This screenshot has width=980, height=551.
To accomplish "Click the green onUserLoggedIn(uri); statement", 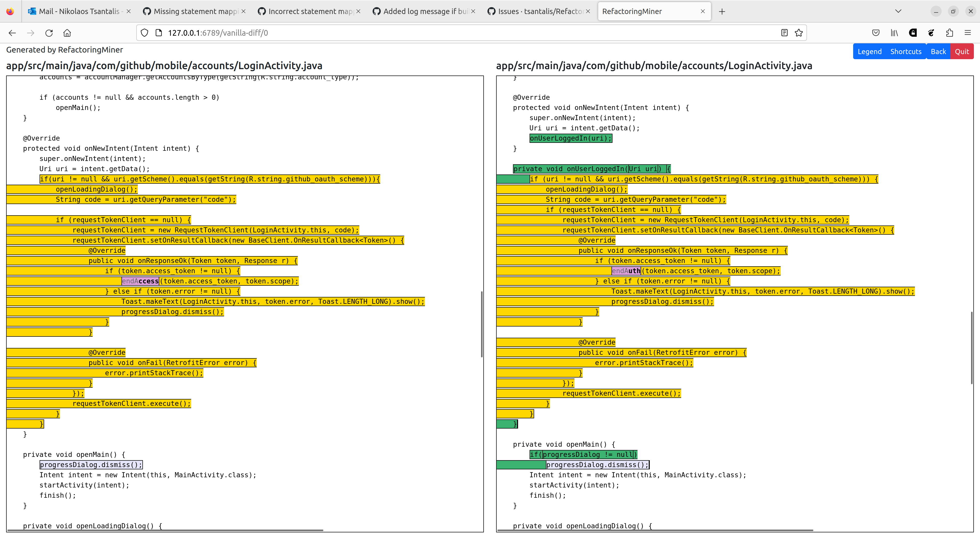I will click(x=571, y=139).
